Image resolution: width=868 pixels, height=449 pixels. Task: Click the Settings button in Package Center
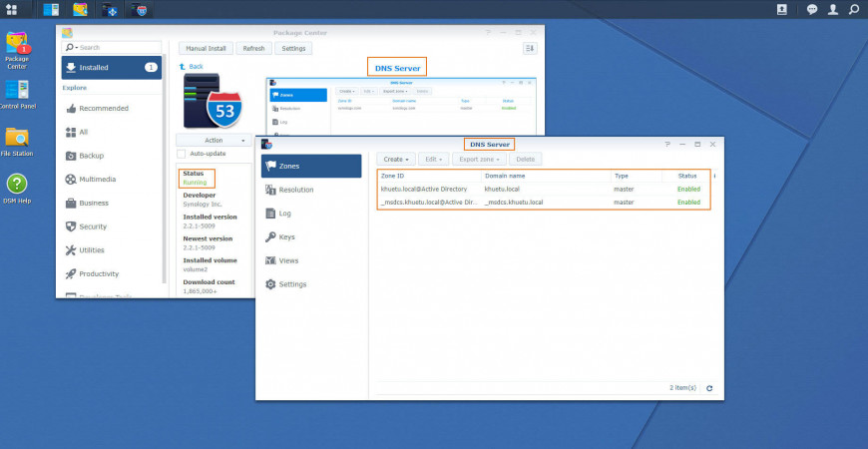[x=293, y=48]
